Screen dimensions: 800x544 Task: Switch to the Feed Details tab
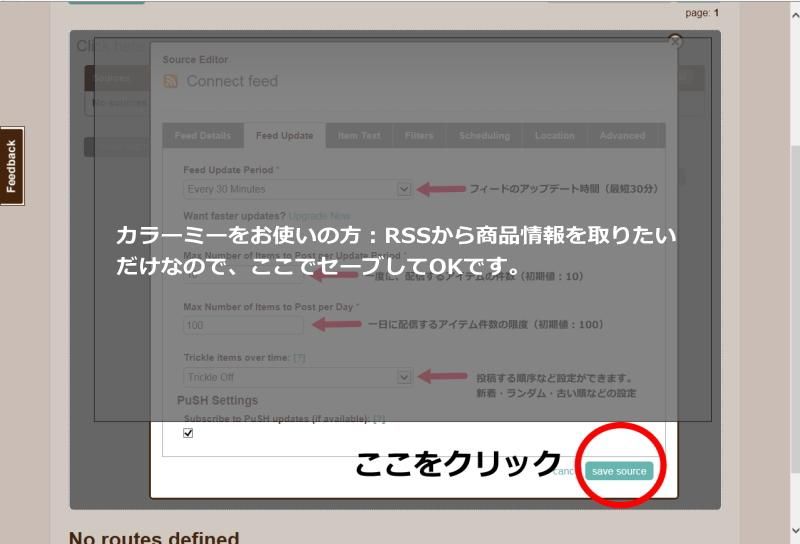pyautogui.click(x=203, y=135)
